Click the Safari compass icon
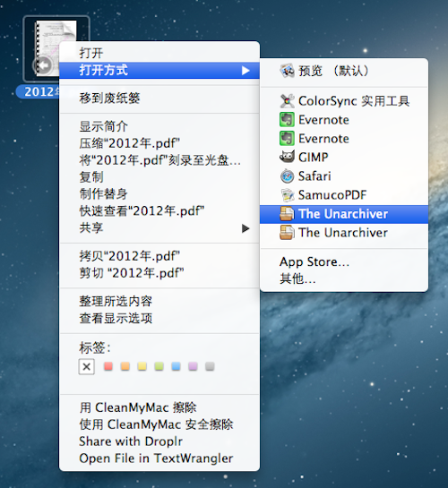The image size is (448, 488). click(287, 176)
